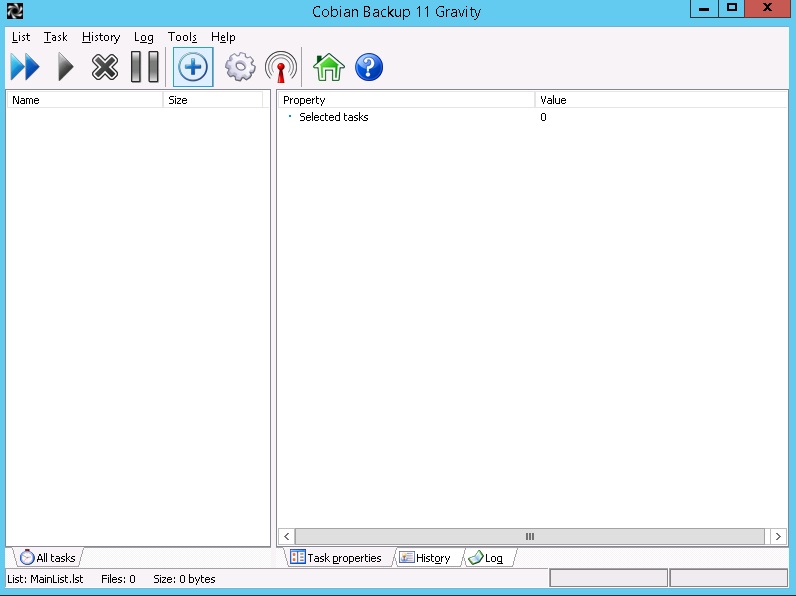Open the List menu

click(21, 37)
